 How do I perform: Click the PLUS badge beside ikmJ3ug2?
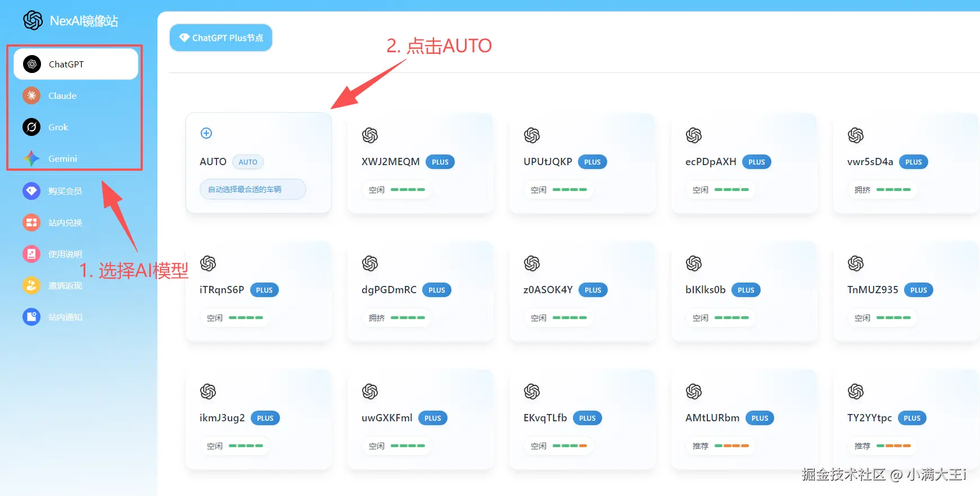[265, 418]
